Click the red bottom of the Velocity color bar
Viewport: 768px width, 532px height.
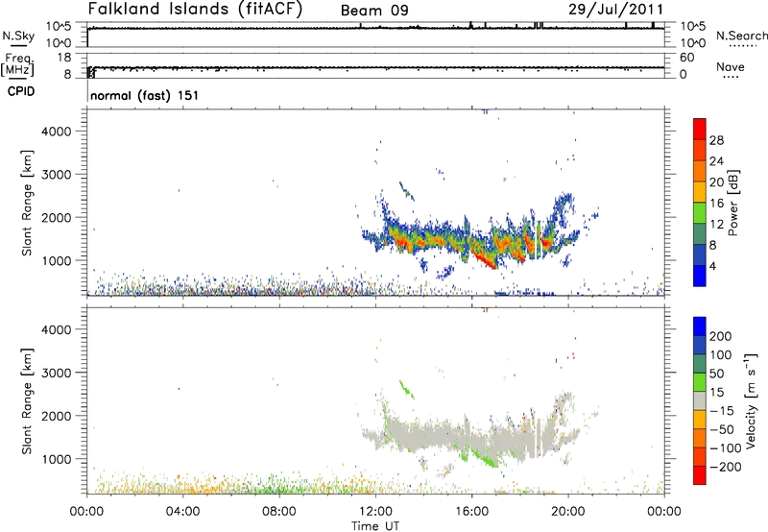point(700,476)
